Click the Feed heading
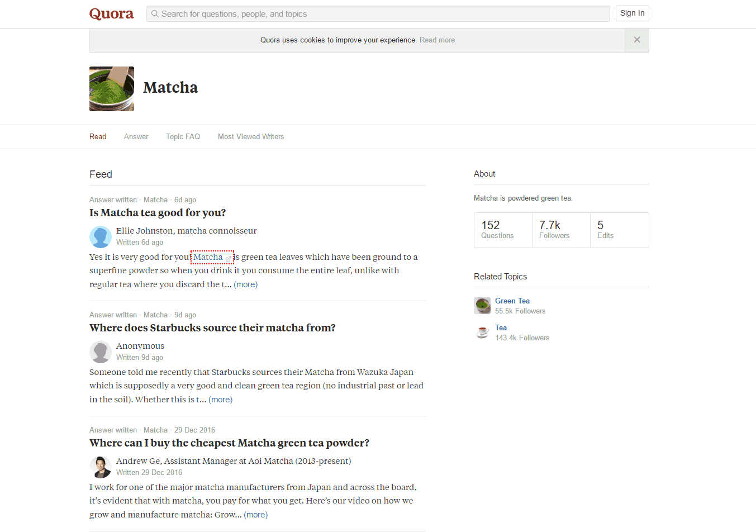The height and width of the screenshot is (532, 756). point(101,174)
